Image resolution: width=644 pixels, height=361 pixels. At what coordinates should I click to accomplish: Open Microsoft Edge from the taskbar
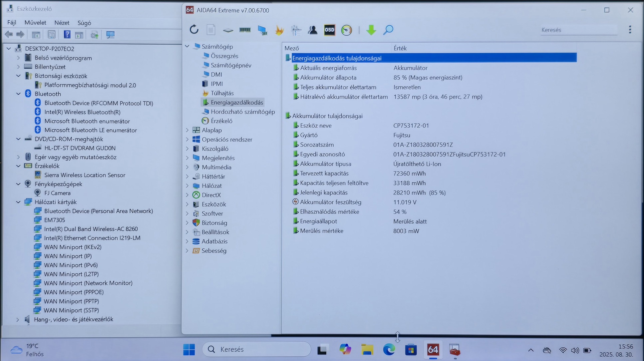point(389,350)
